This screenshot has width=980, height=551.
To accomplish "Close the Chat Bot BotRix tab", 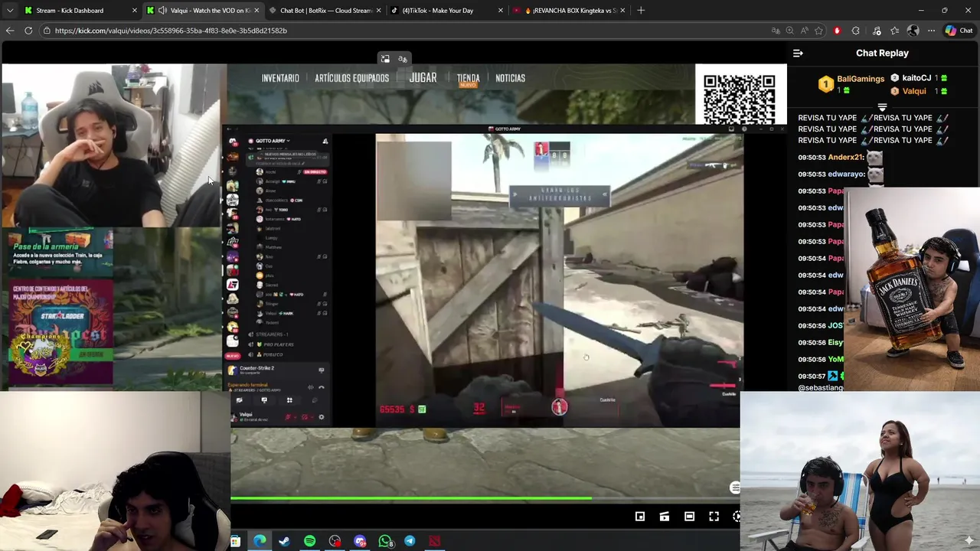I will [379, 10].
